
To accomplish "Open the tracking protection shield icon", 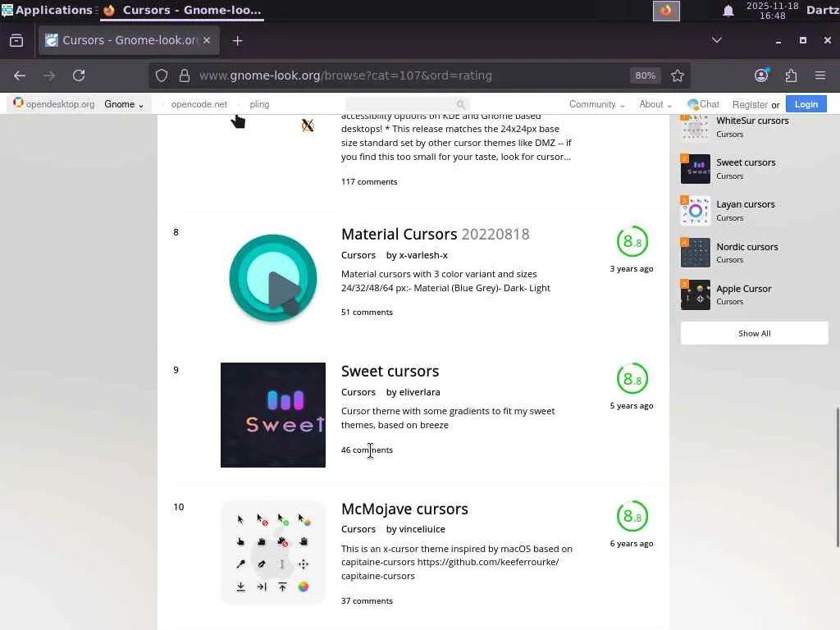I will [x=162, y=75].
